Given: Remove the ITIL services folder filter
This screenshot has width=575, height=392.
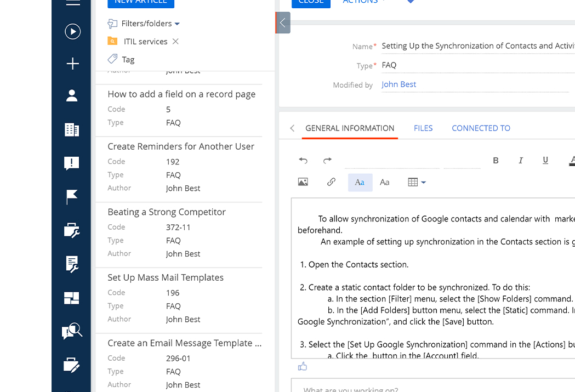Looking at the screenshot, I should [175, 42].
